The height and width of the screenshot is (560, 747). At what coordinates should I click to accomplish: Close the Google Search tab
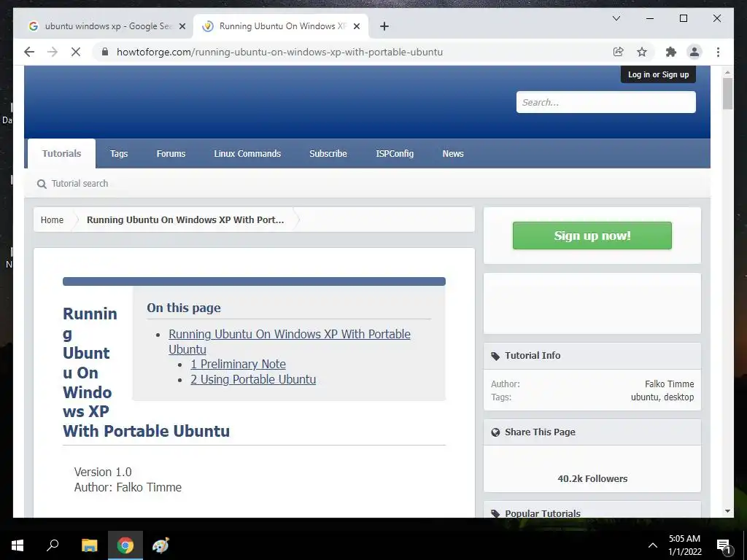(182, 26)
